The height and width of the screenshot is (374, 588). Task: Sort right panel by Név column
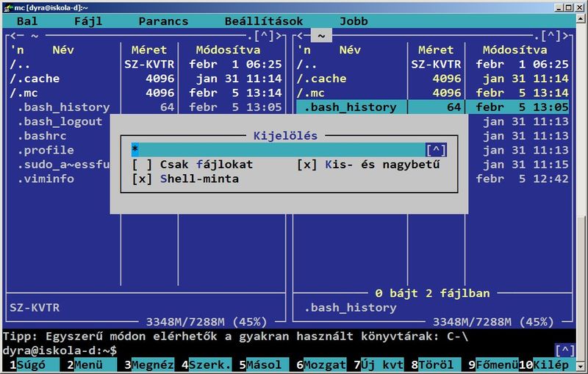pyautogui.click(x=350, y=50)
